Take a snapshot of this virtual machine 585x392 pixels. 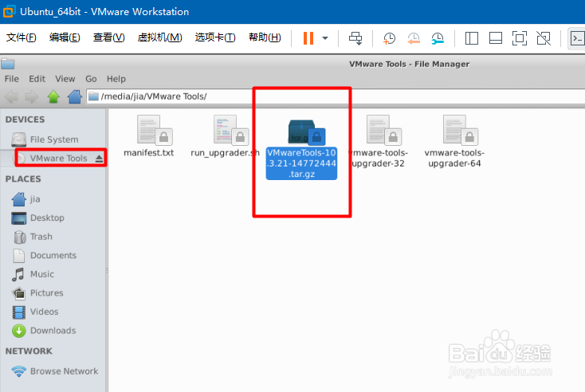click(x=389, y=38)
